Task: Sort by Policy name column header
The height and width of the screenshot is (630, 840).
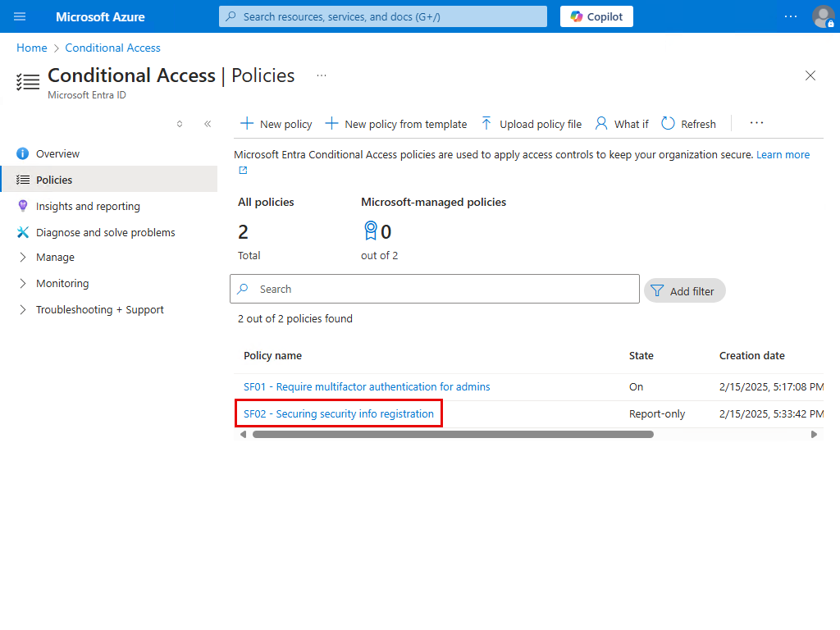Action: click(272, 355)
